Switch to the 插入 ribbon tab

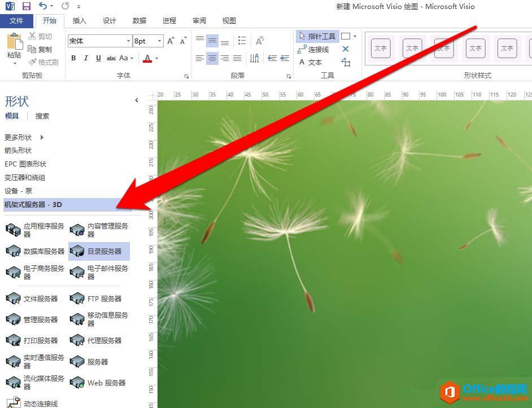pos(79,20)
